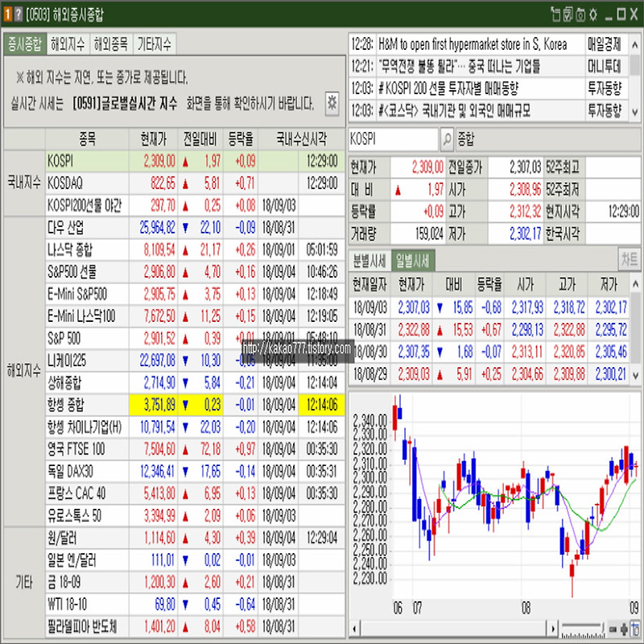The height and width of the screenshot is (644, 644).
Task: Select the S&P500 선물 row
Action: coord(195,272)
